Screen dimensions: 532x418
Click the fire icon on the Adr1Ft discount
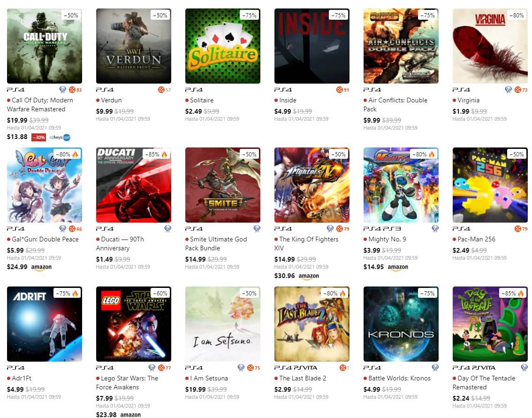click(75, 293)
